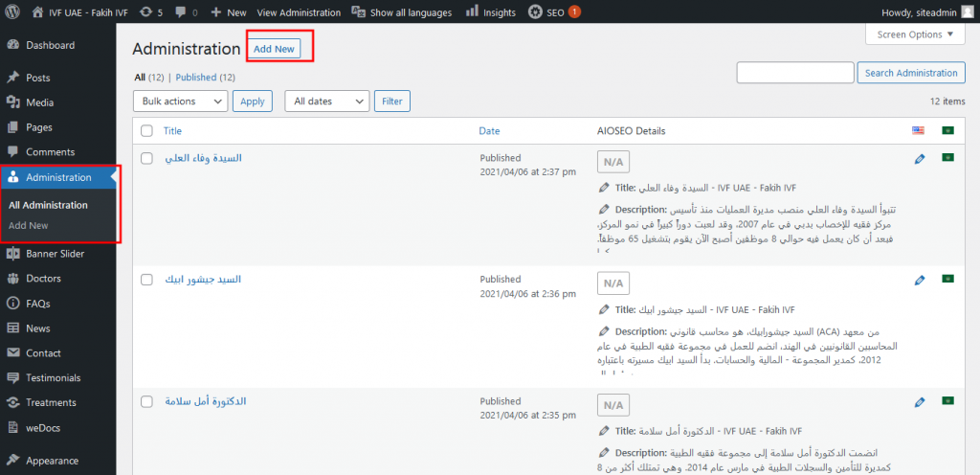Edit AIOSEO Description pencil for وفاء العلي
This screenshot has width=980, height=475.
(603, 208)
